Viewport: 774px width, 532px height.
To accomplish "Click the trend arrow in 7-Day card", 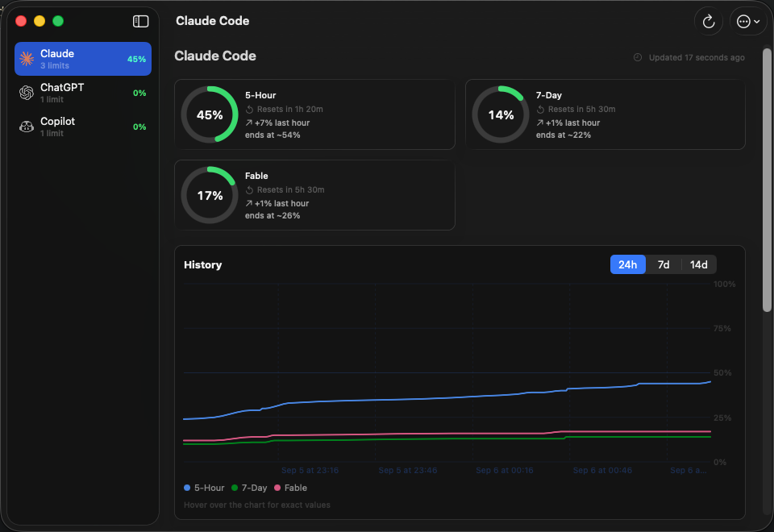I will 540,123.
